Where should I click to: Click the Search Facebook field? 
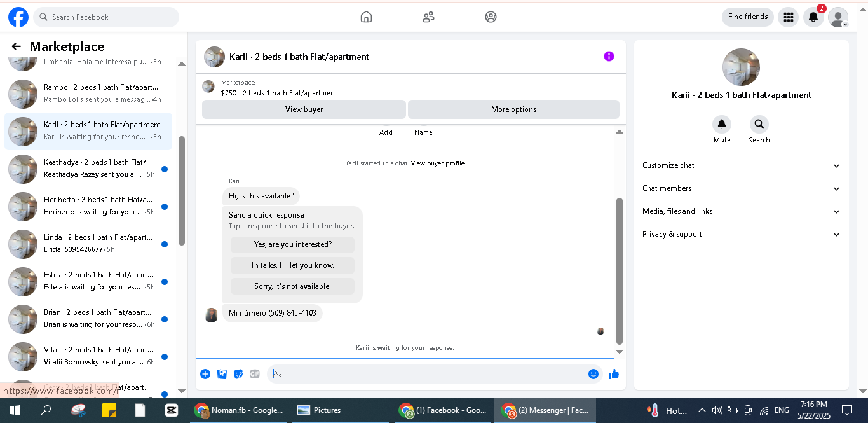[x=106, y=17]
